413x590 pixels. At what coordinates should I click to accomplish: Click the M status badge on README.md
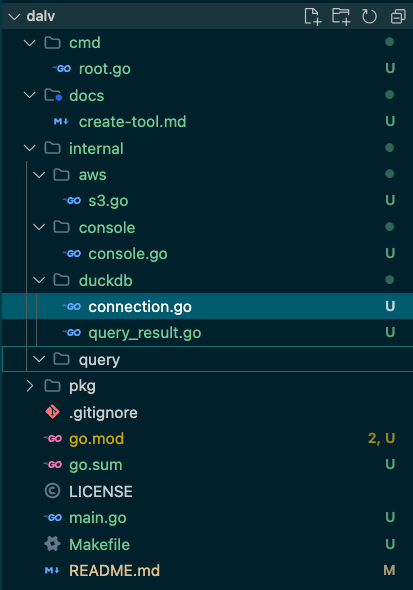[x=389, y=570]
